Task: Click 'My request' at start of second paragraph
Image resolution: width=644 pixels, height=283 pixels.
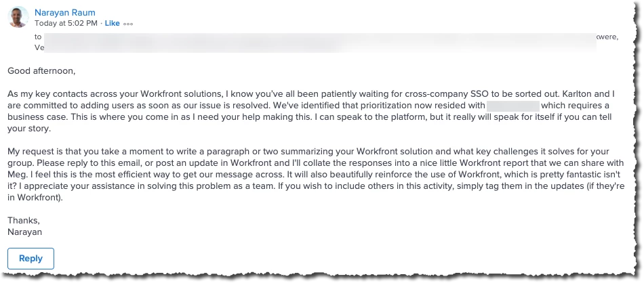Action: [27, 152]
